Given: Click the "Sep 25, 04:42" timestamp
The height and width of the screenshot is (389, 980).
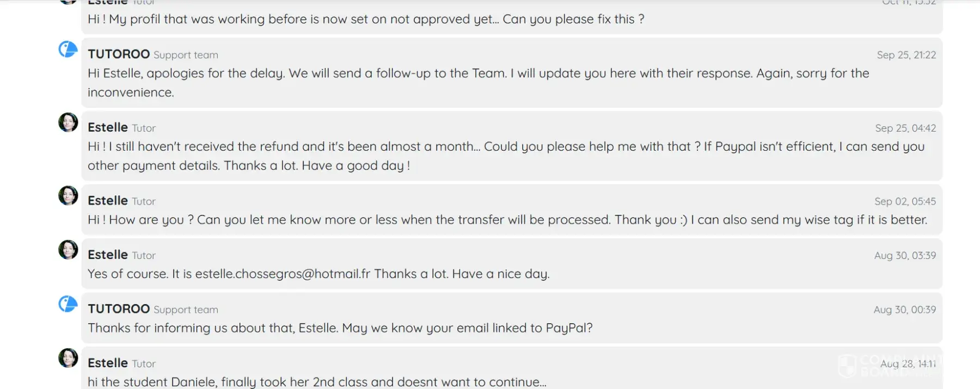Looking at the screenshot, I should tap(905, 128).
